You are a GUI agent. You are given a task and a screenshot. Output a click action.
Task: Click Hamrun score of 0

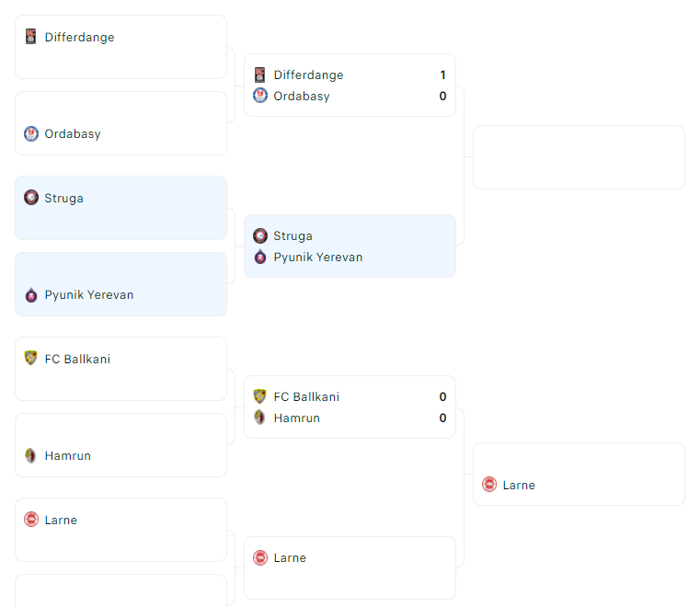(x=442, y=418)
